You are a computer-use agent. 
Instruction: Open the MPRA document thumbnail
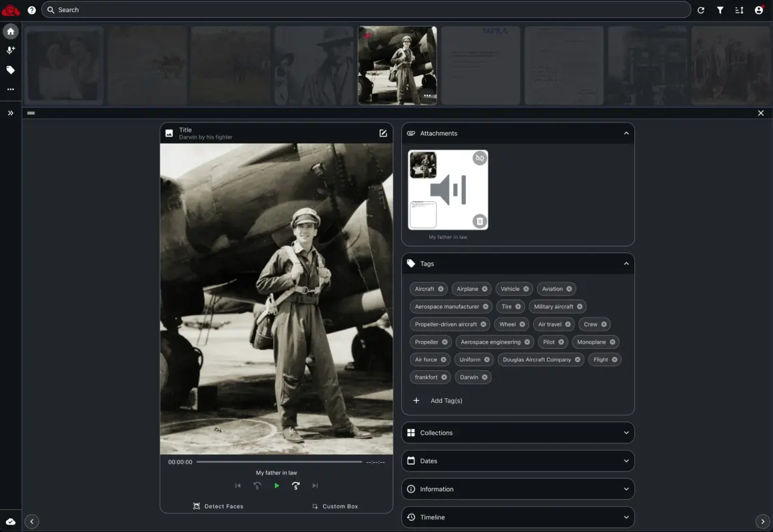[x=480, y=65]
